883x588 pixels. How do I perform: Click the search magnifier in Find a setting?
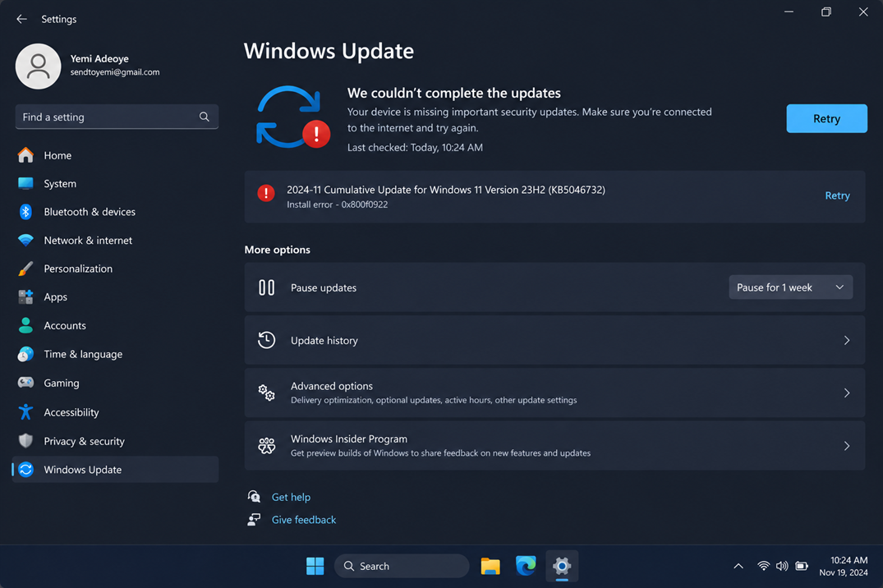pyautogui.click(x=204, y=117)
